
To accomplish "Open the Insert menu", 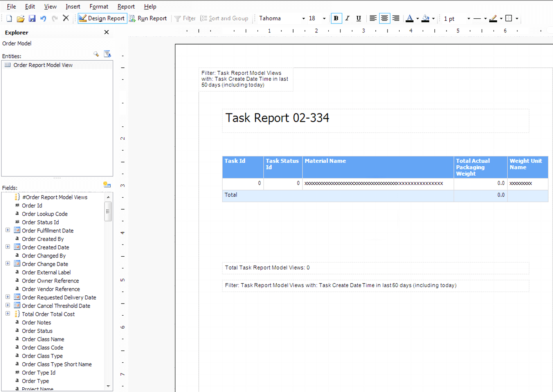I will pos(73,7).
